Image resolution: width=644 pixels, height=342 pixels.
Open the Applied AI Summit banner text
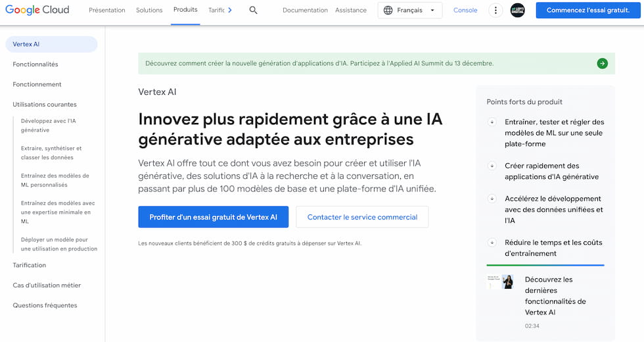click(x=319, y=63)
